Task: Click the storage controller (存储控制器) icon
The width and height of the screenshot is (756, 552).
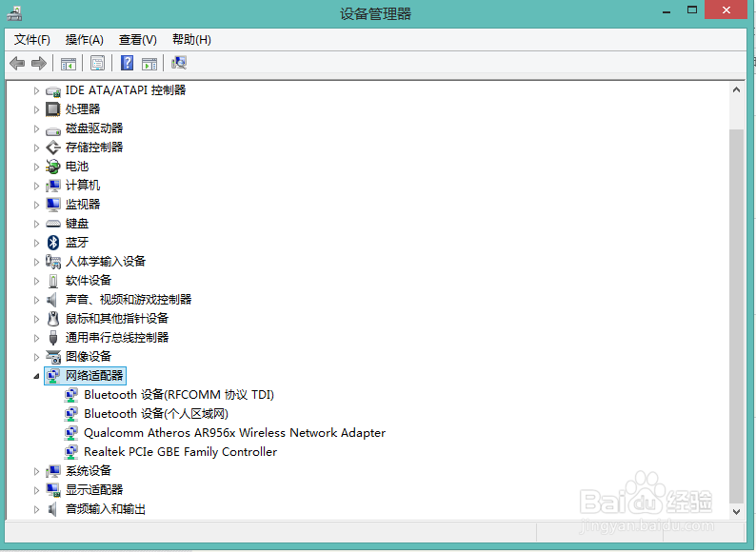Action: click(x=53, y=148)
